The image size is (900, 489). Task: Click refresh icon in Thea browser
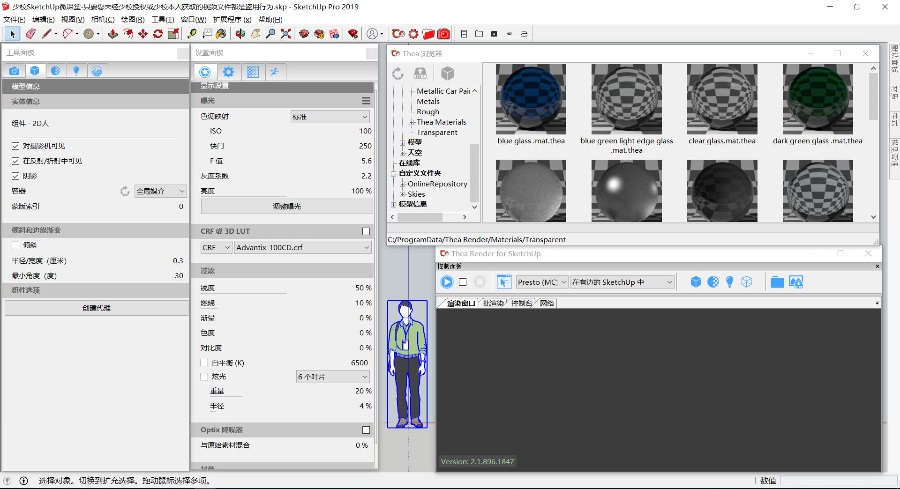click(x=398, y=73)
